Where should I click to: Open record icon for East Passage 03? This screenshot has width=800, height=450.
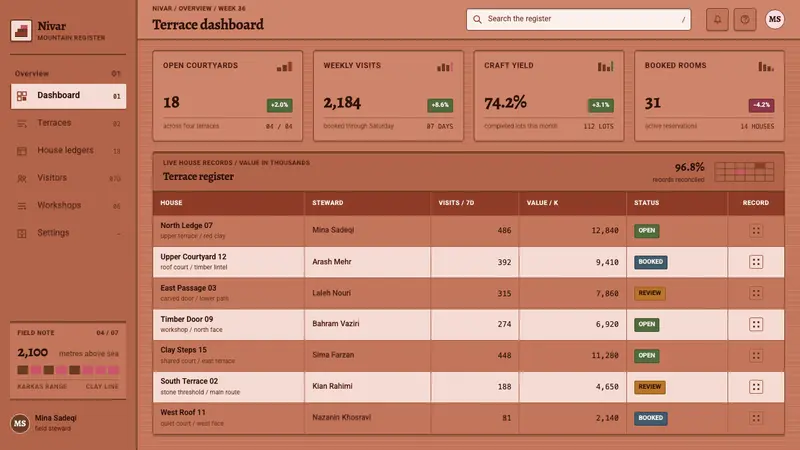pyautogui.click(x=756, y=293)
